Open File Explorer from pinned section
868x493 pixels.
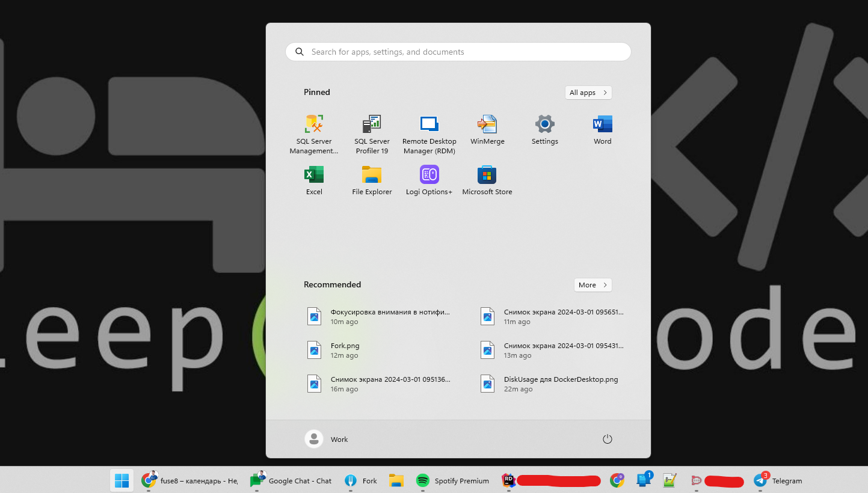pyautogui.click(x=372, y=180)
